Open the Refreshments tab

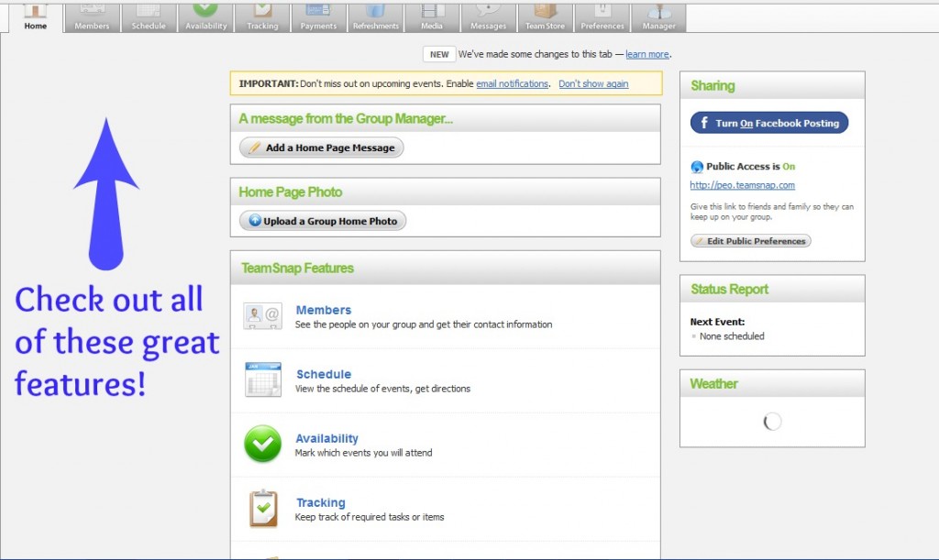[x=376, y=16]
